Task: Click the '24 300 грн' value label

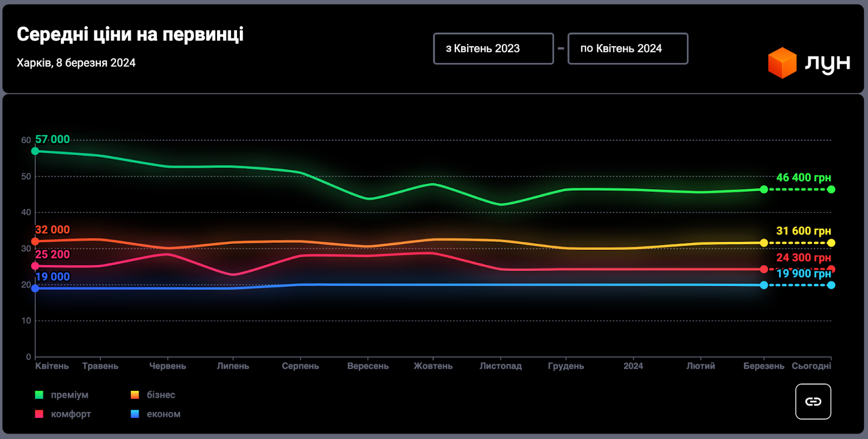Action: pos(803,258)
